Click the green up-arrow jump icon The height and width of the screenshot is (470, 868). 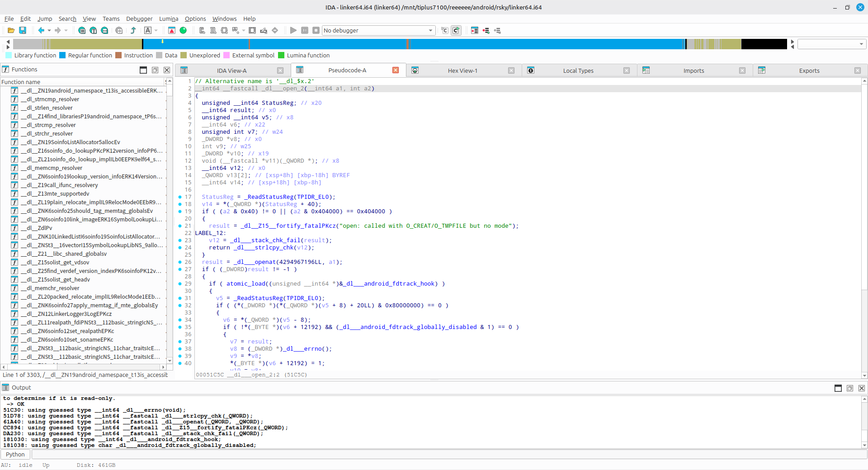133,30
